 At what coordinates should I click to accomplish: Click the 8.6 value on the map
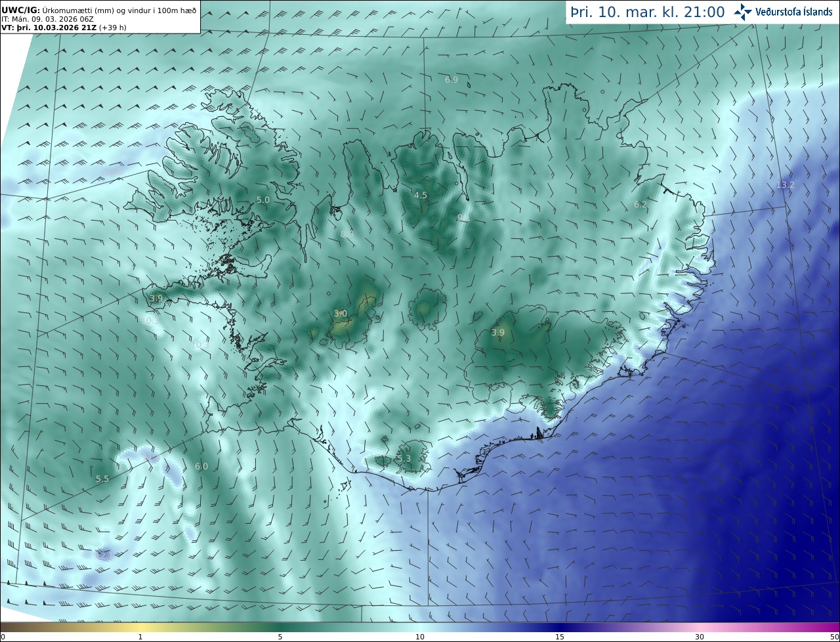point(347,232)
